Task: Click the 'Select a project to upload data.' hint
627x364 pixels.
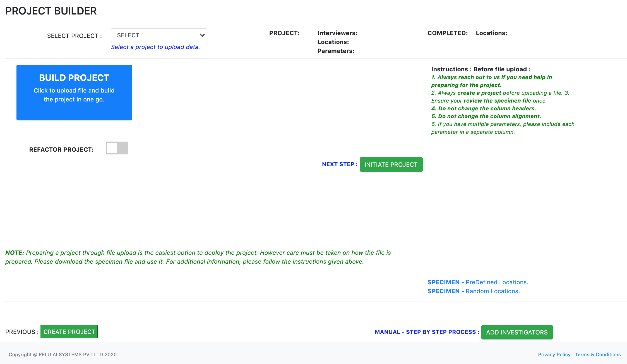Action: (155, 47)
